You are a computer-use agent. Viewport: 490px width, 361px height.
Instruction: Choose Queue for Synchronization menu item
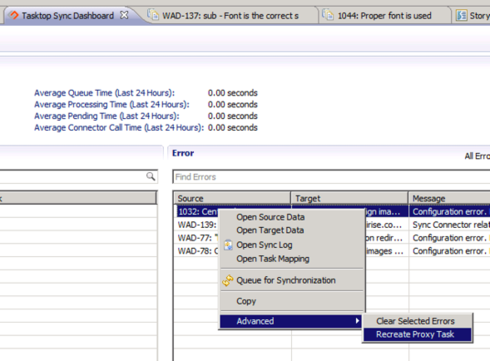286,280
